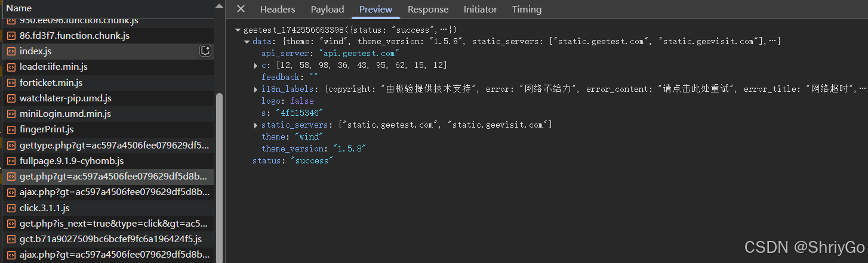Collapse the data object node
The width and height of the screenshot is (868, 263).
pyautogui.click(x=247, y=42)
